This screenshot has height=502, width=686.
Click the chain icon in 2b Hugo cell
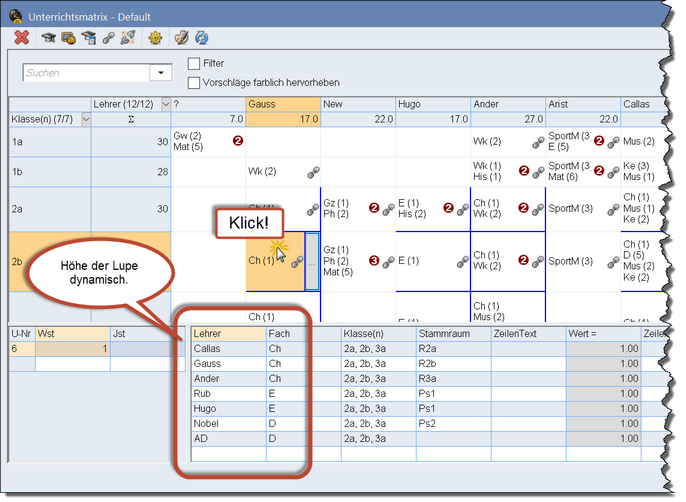[463, 262]
